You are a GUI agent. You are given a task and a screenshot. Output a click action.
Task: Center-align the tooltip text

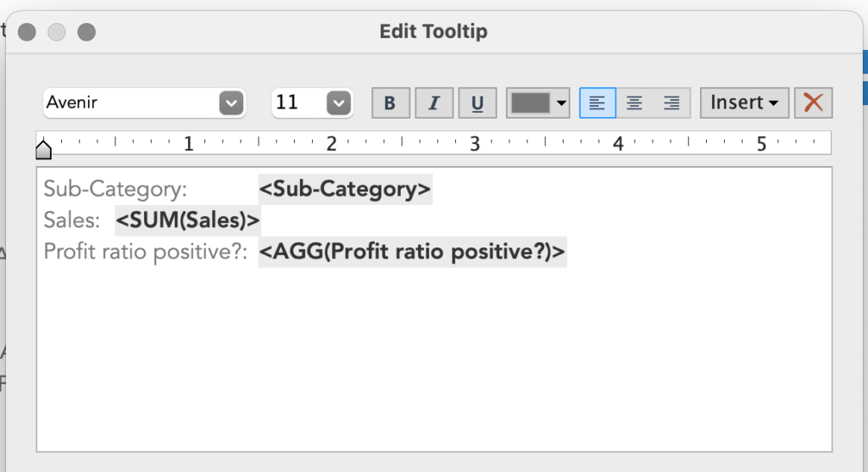[x=634, y=103]
